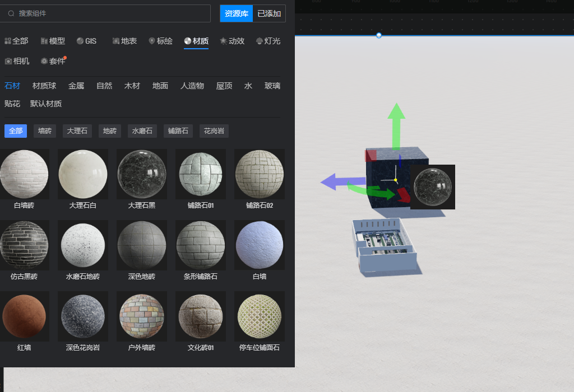Select the 玻璃 material type
574x392 pixels.
[272, 86]
